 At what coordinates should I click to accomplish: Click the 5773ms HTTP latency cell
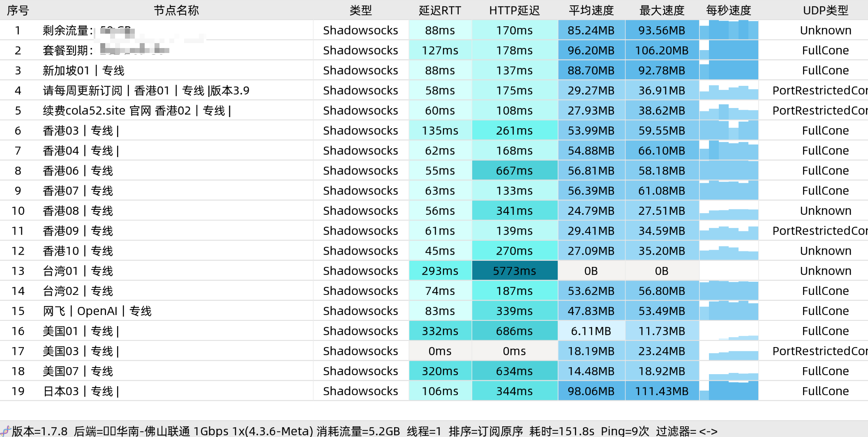515,271
